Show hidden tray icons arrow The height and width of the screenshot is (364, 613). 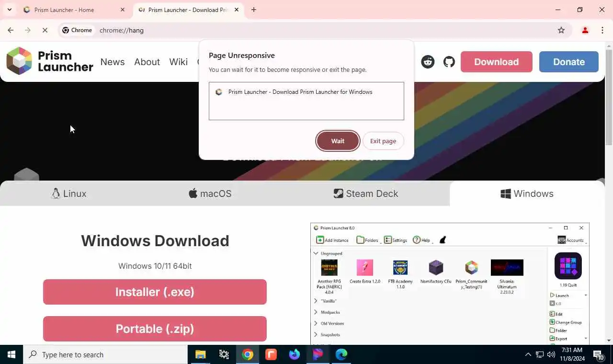point(528,354)
